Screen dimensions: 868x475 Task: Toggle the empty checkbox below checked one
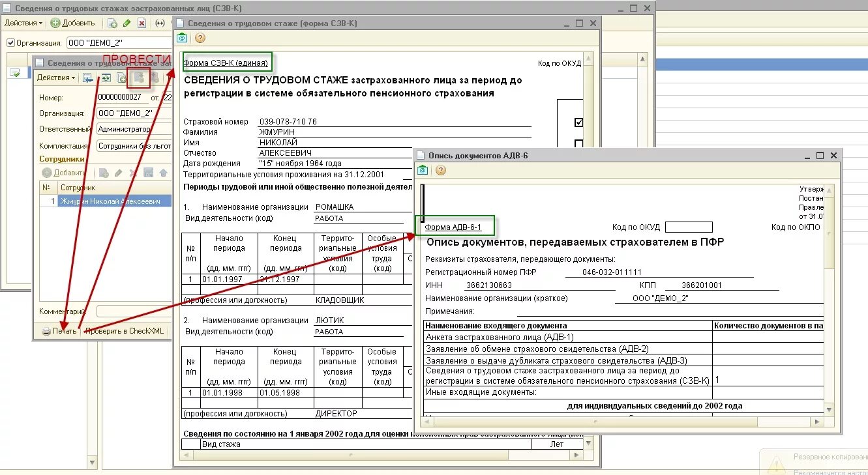578,144
